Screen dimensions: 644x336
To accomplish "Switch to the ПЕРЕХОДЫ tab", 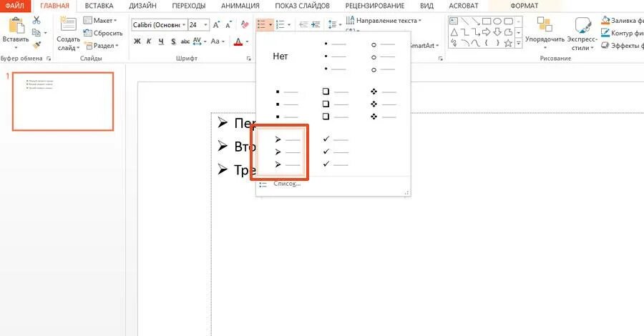I will point(188,6).
